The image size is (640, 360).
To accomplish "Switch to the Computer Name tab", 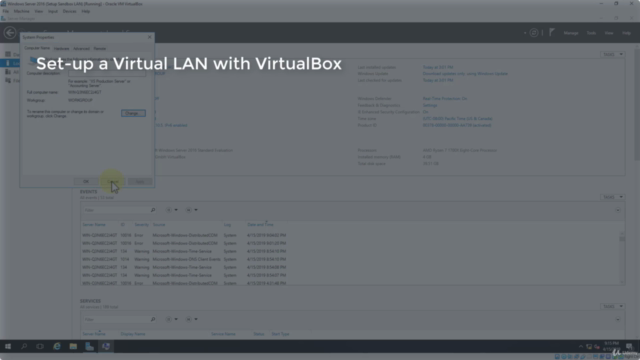I will (x=37, y=48).
